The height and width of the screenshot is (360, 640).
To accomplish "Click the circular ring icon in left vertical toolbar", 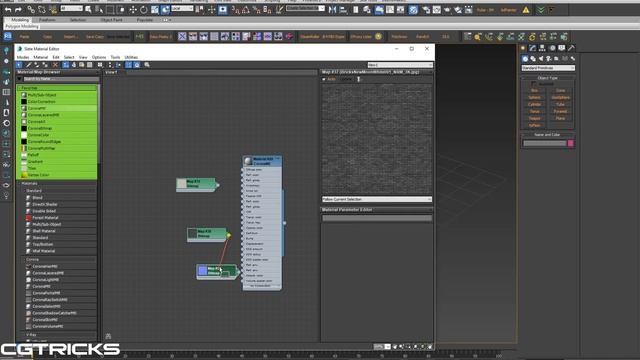I will coord(7,123).
